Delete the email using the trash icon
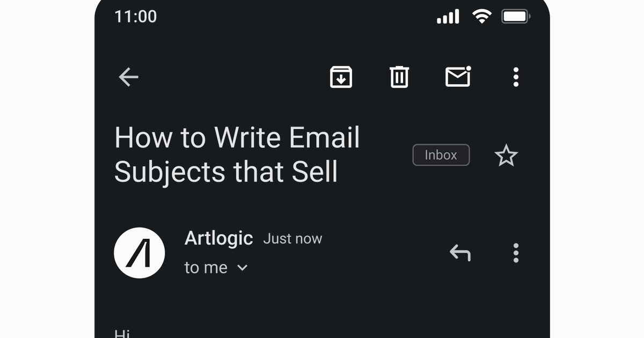The height and width of the screenshot is (338, 644). pos(399,77)
